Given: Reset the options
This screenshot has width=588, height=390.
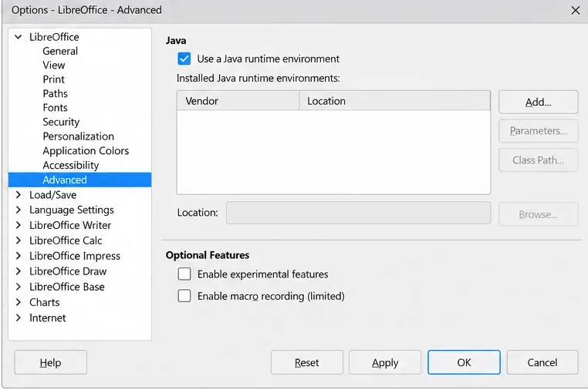Looking at the screenshot, I should pos(307,362).
